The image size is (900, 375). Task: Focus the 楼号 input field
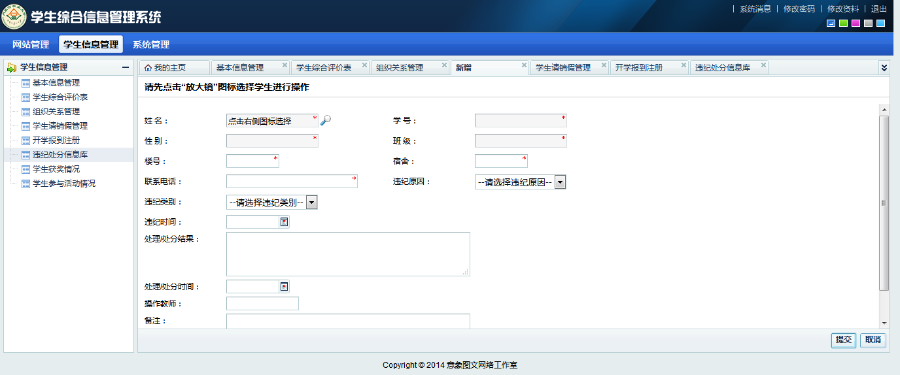253,161
